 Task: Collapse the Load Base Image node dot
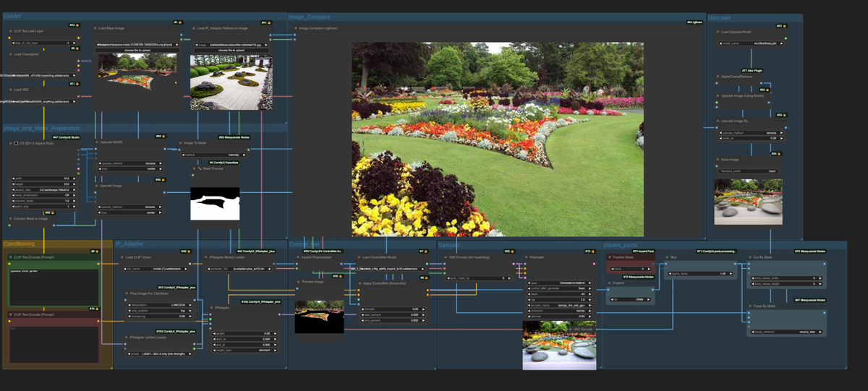click(95, 28)
